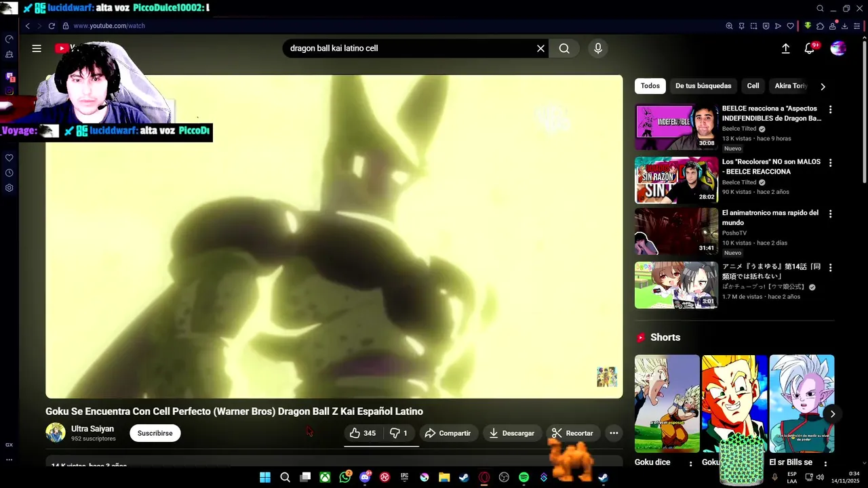Open options for the Japanese anime video

click(830, 268)
